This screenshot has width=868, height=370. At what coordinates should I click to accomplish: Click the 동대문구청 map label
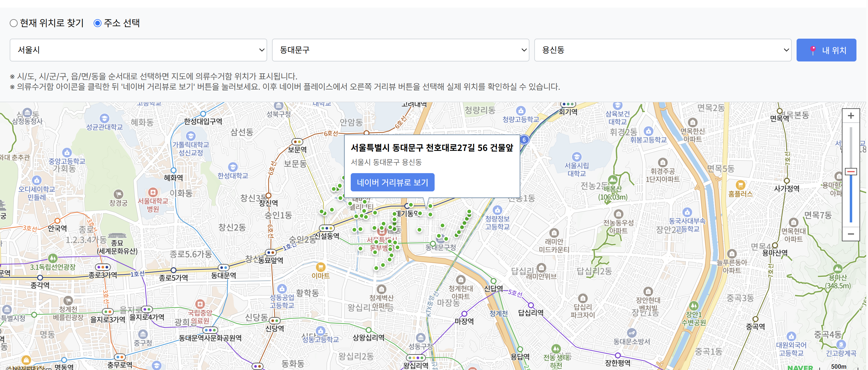click(x=441, y=247)
